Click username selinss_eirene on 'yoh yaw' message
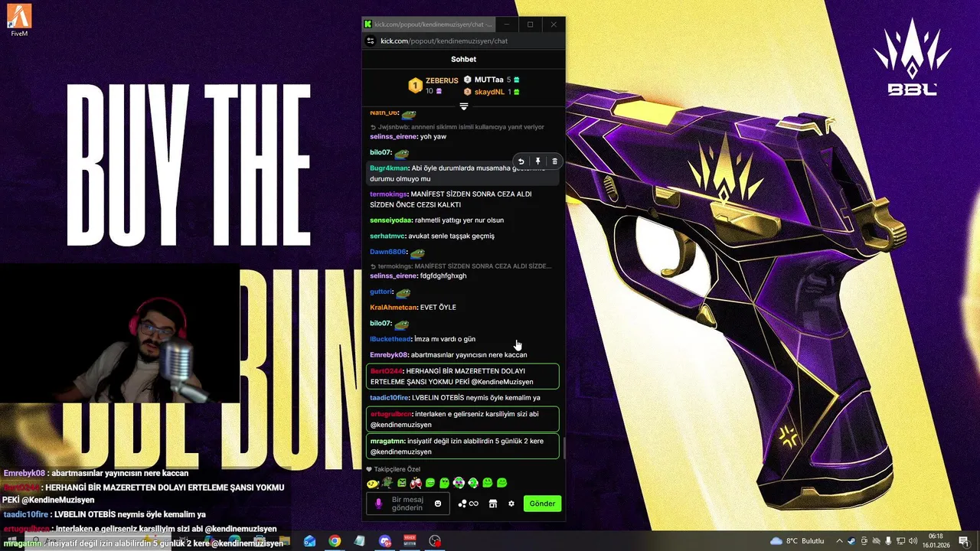The width and height of the screenshot is (980, 551). click(x=394, y=136)
